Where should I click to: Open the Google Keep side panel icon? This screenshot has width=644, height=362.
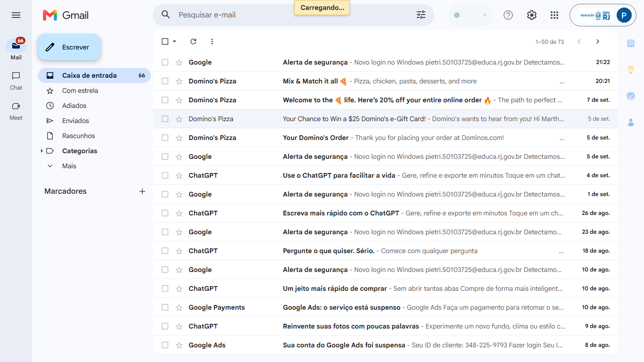pyautogui.click(x=631, y=70)
